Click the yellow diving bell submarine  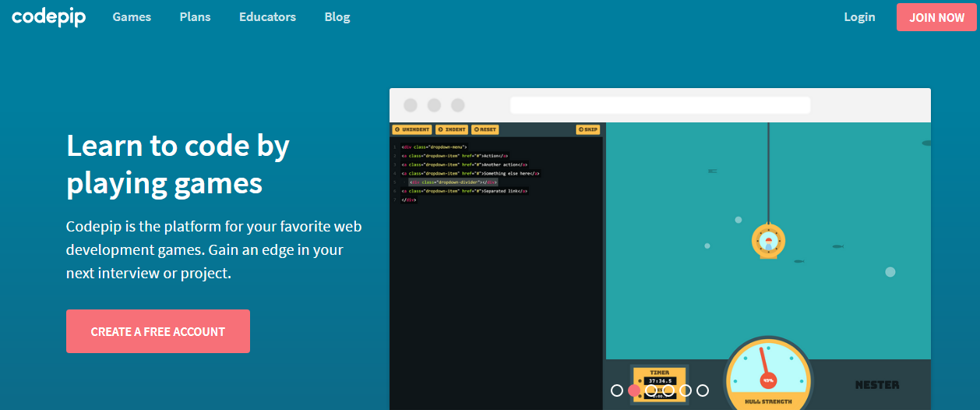(x=767, y=241)
